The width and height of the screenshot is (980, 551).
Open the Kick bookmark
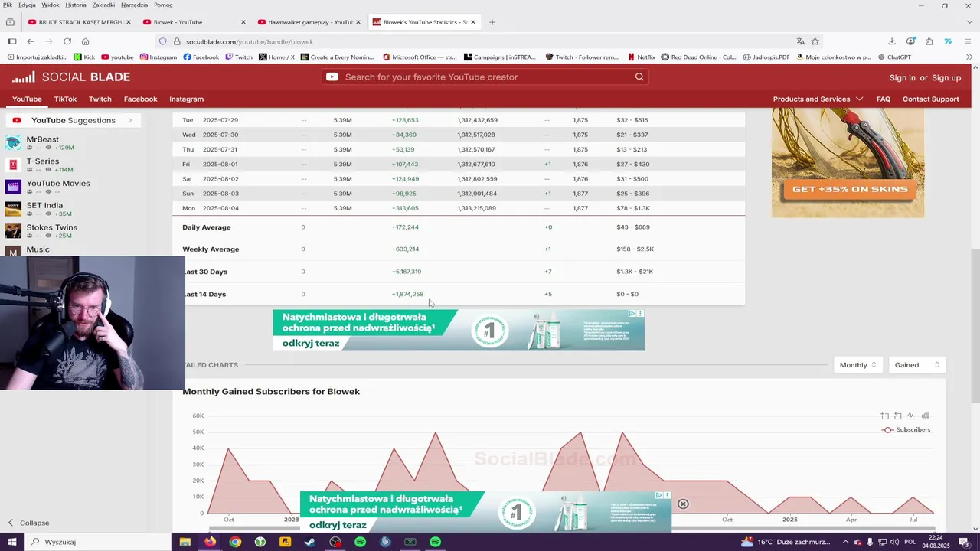pos(84,57)
